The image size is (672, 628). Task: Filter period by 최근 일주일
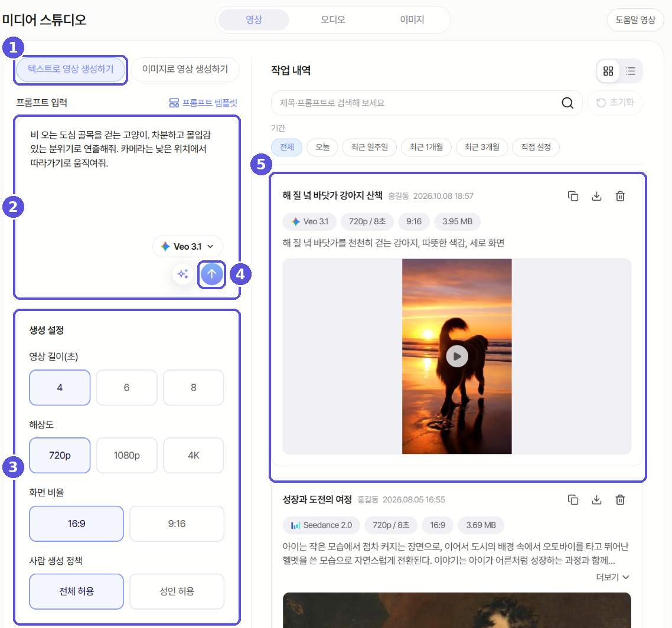point(370,147)
